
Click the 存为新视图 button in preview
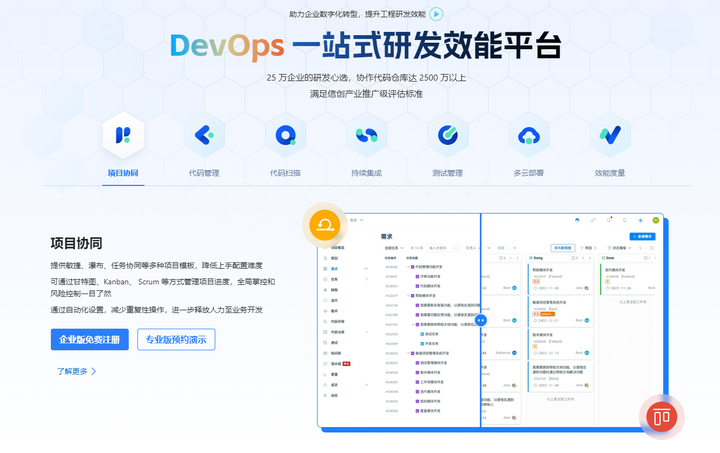[562, 248]
